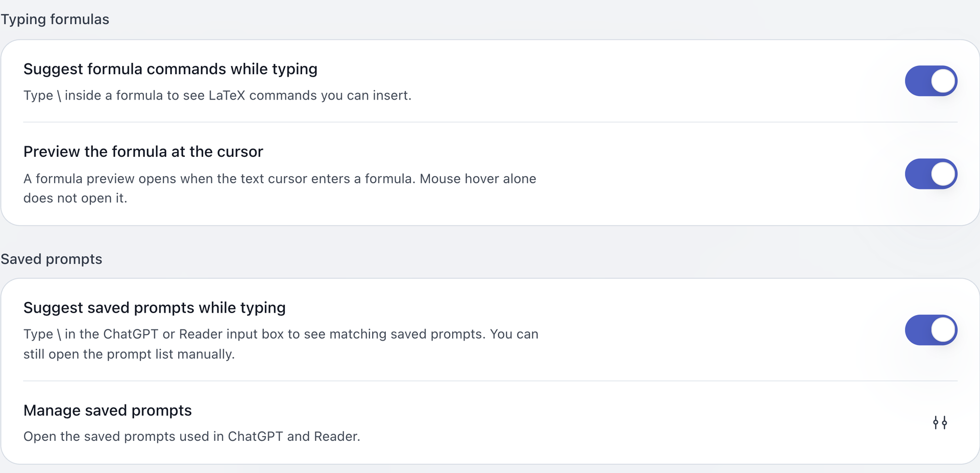Toggle suggest saved prompts while typing
Screen dimensions: 980x473
931,330
